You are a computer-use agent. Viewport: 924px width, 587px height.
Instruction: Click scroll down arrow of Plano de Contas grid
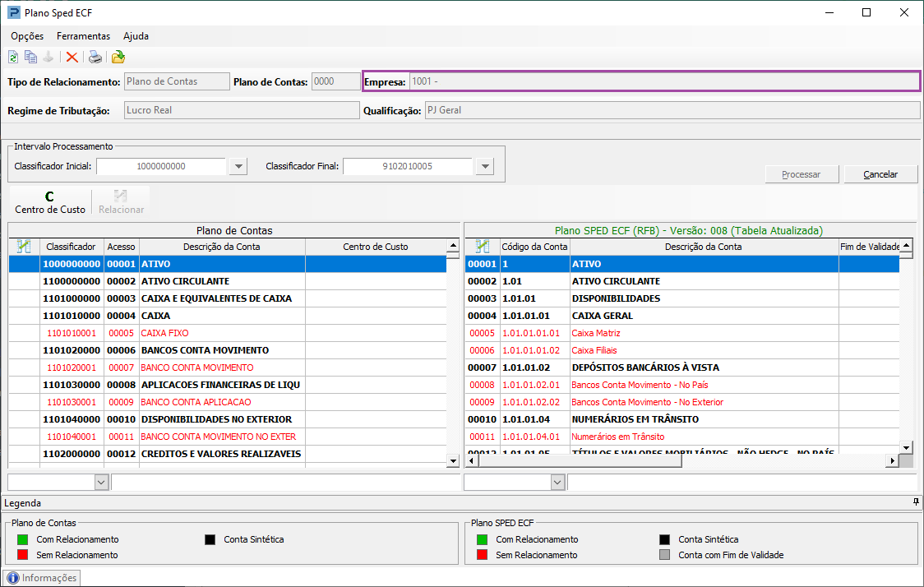pyautogui.click(x=453, y=461)
